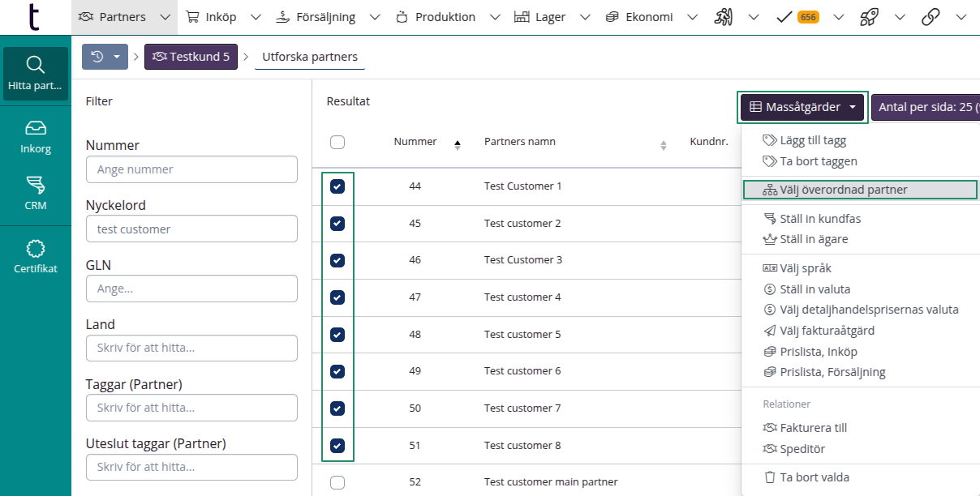The image size is (980, 496).
Task: Choose Ta bort valda from menu
Action: [814, 477]
